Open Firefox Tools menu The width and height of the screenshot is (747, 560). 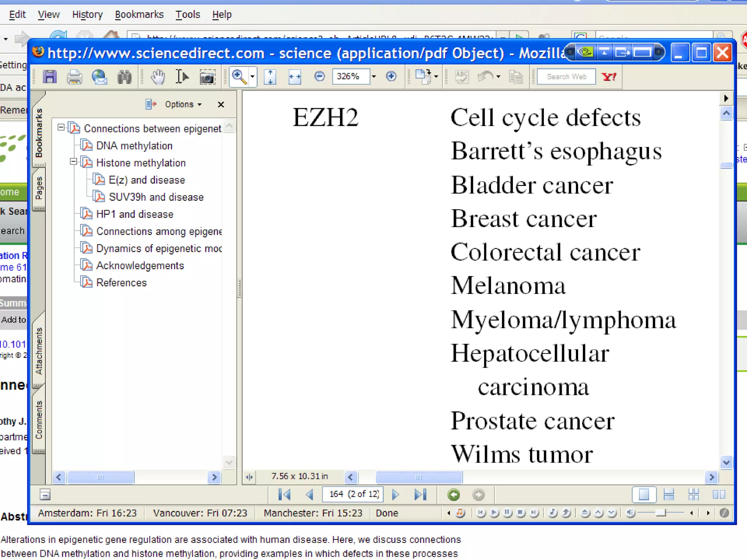tap(187, 15)
